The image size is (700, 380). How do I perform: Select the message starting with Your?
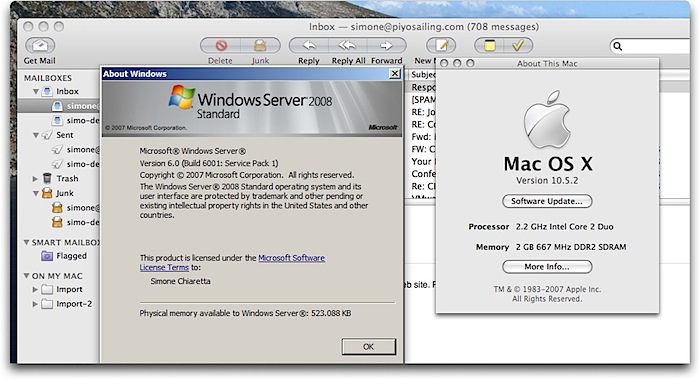tap(422, 161)
